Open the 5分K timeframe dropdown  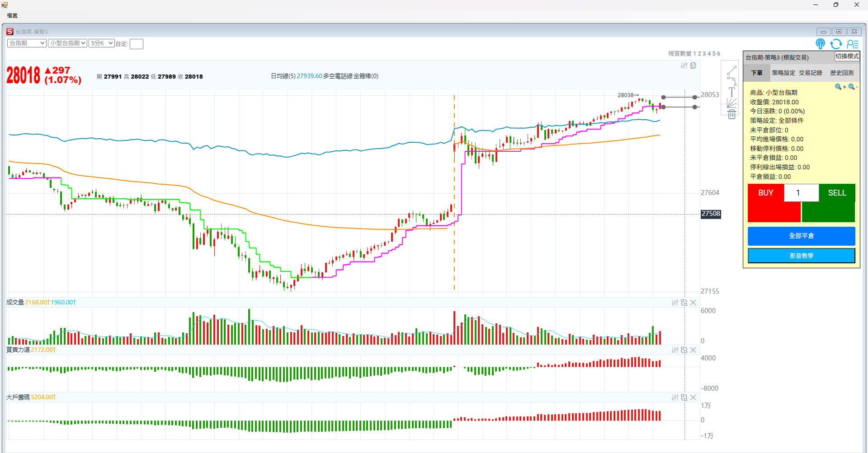tap(101, 43)
